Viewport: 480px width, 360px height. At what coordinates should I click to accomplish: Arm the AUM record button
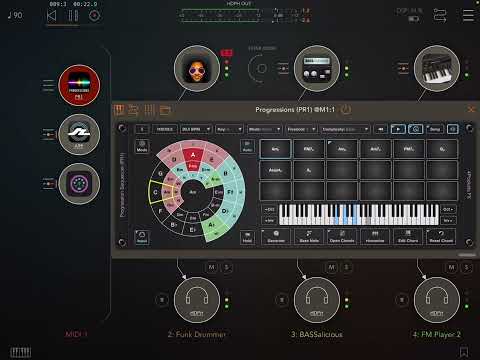[94, 16]
